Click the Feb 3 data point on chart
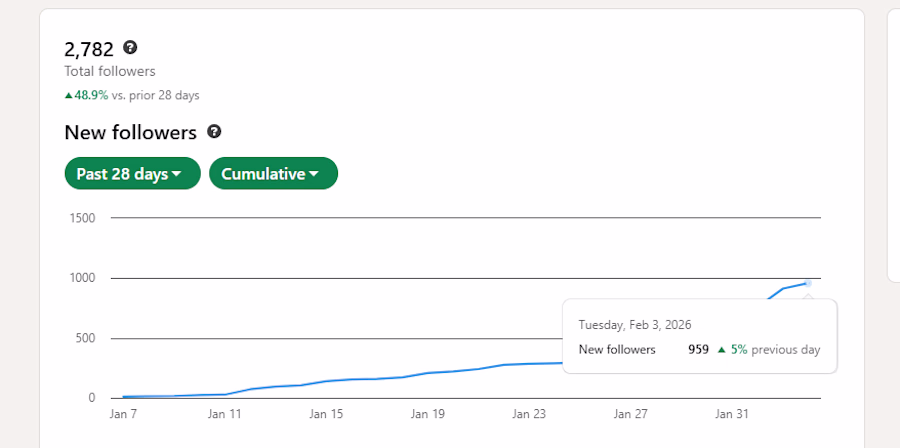The image size is (900, 448). pos(808,283)
